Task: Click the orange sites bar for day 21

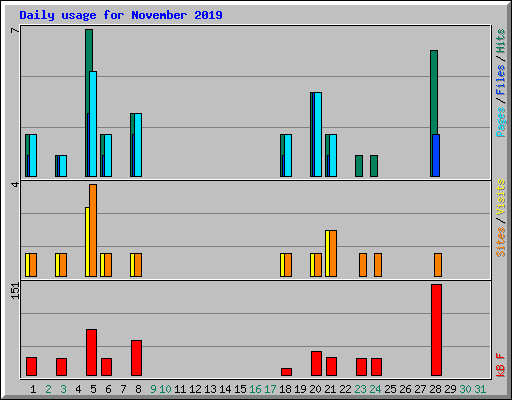Action: [x=333, y=253]
